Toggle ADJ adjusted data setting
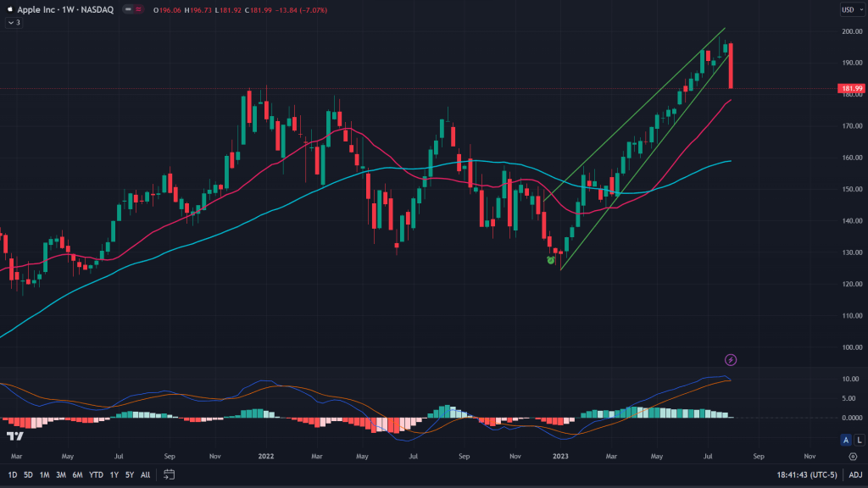This screenshot has width=868, height=488. pyautogui.click(x=856, y=474)
